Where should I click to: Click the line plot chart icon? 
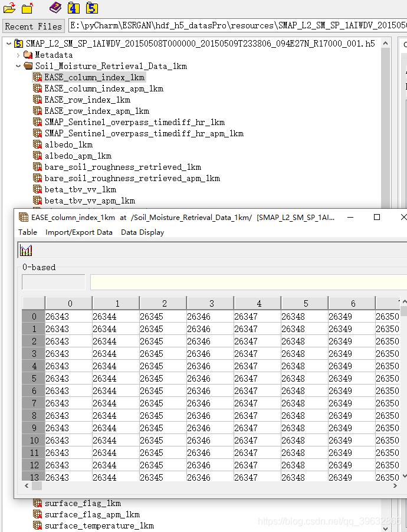tap(26, 251)
